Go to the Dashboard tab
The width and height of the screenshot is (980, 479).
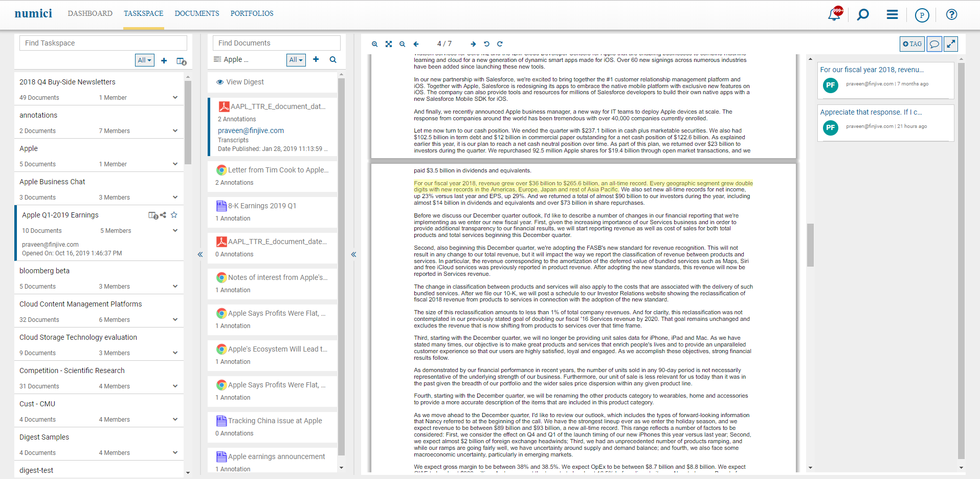(90, 13)
